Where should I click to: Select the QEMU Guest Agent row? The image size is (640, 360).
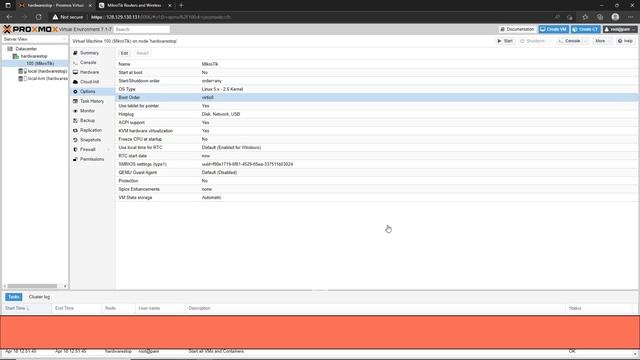tap(377, 173)
